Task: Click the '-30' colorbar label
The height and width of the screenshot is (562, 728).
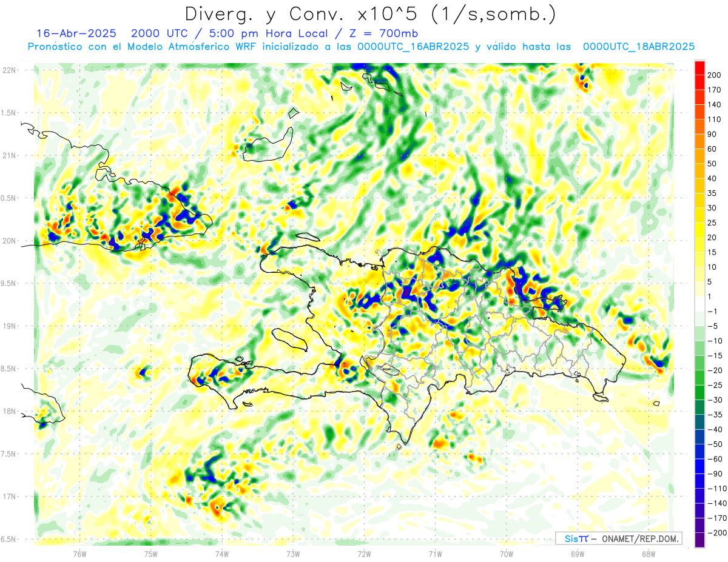Action: (x=715, y=400)
